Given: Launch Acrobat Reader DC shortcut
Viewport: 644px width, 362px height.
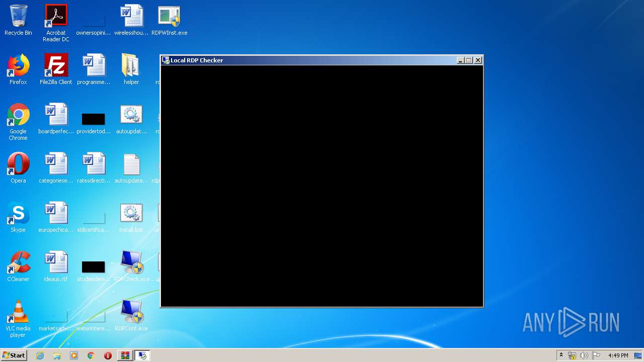Looking at the screenshot, I should pos(56,23).
